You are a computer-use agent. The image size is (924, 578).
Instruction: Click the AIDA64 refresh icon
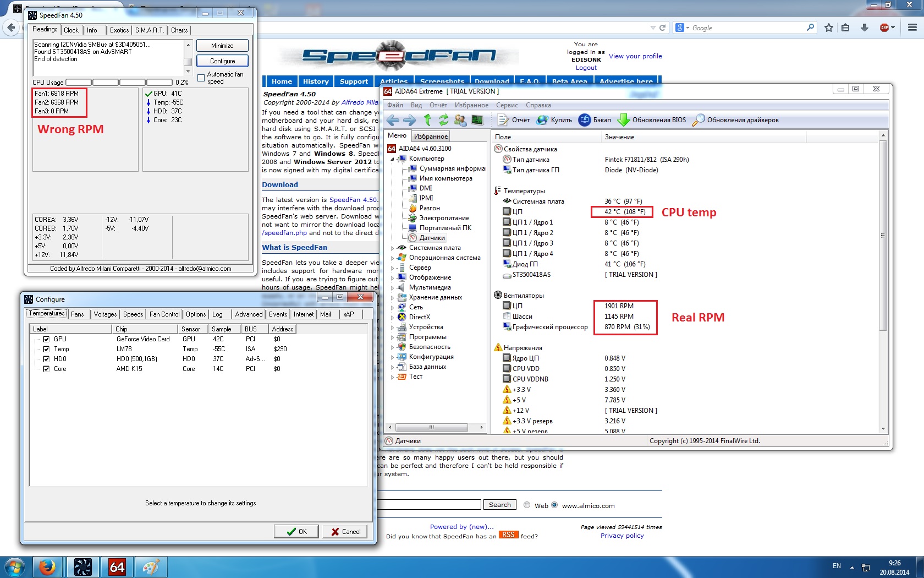(443, 120)
